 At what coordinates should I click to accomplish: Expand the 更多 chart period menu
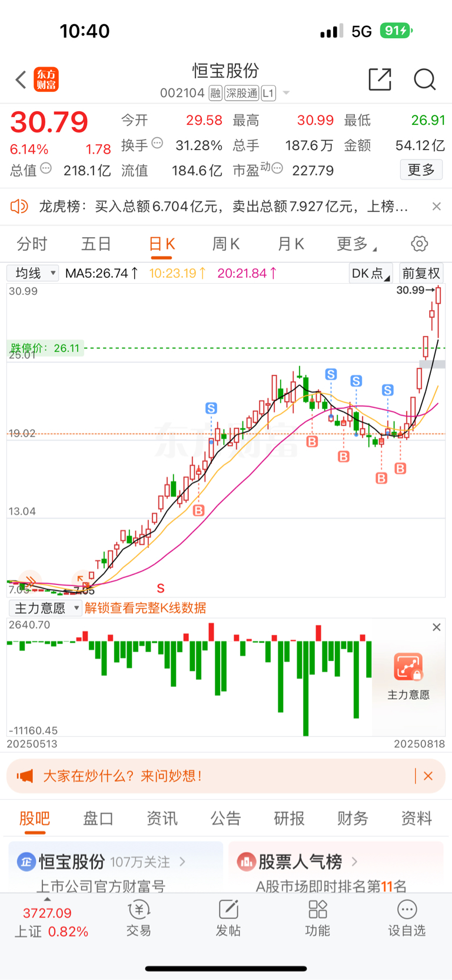click(357, 244)
